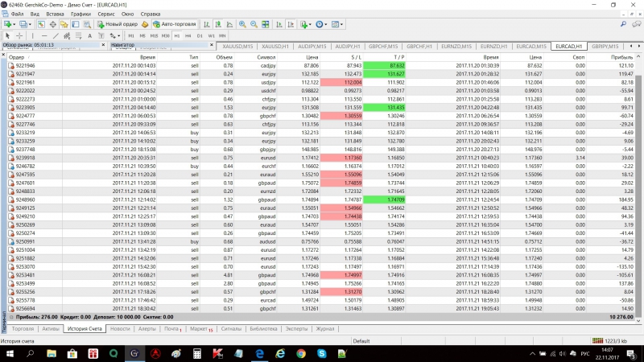The width and height of the screenshot is (644, 362).
Task: Switch timeframe to M30
Action: 166,35
